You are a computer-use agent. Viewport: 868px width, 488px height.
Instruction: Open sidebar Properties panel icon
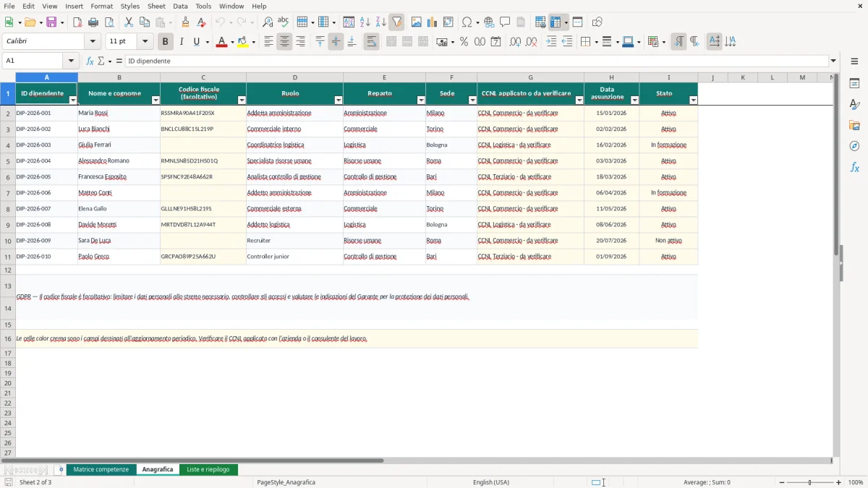click(854, 84)
